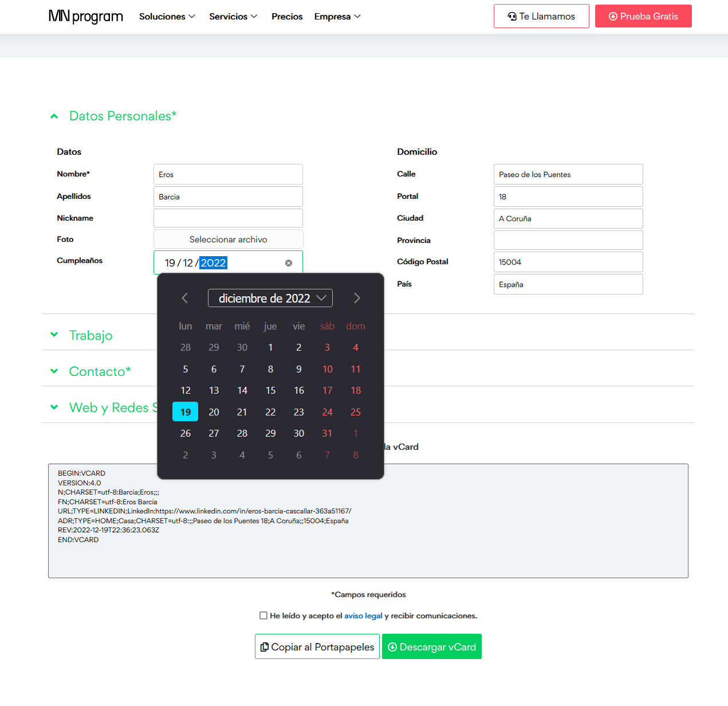The width and height of the screenshot is (728, 706).
Task: Click the copy icon in Copiar al Portapapeles
Action: pos(265,646)
